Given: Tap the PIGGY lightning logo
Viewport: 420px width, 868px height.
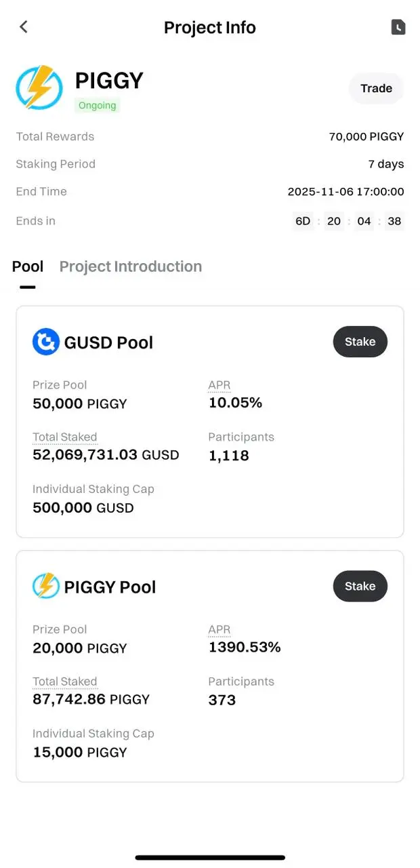Looking at the screenshot, I should [39, 87].
